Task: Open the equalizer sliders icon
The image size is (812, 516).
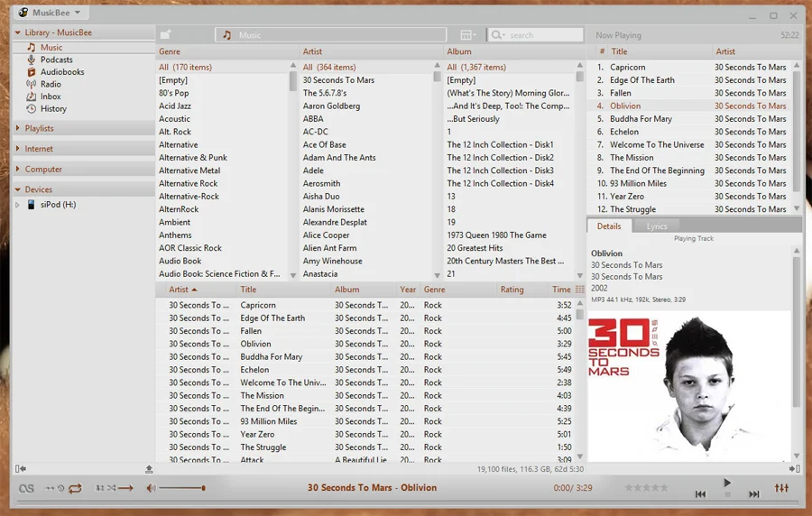Action: point(781,488)
